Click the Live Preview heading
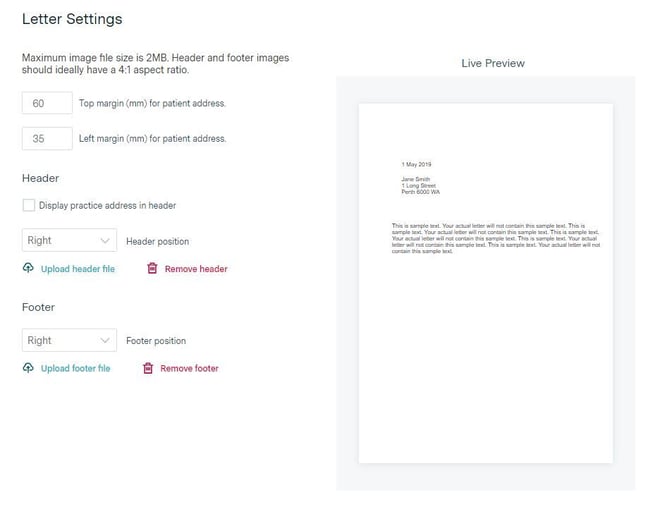 click(493, 63)
